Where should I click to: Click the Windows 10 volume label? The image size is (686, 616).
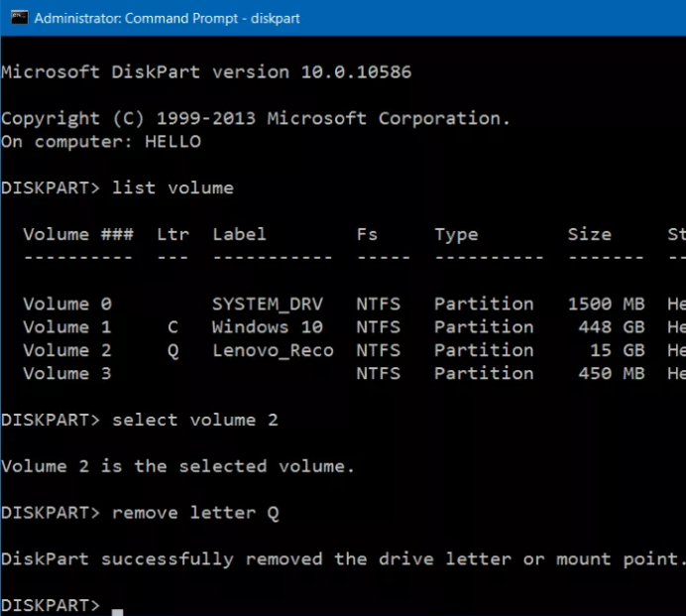tap(268, 327)
